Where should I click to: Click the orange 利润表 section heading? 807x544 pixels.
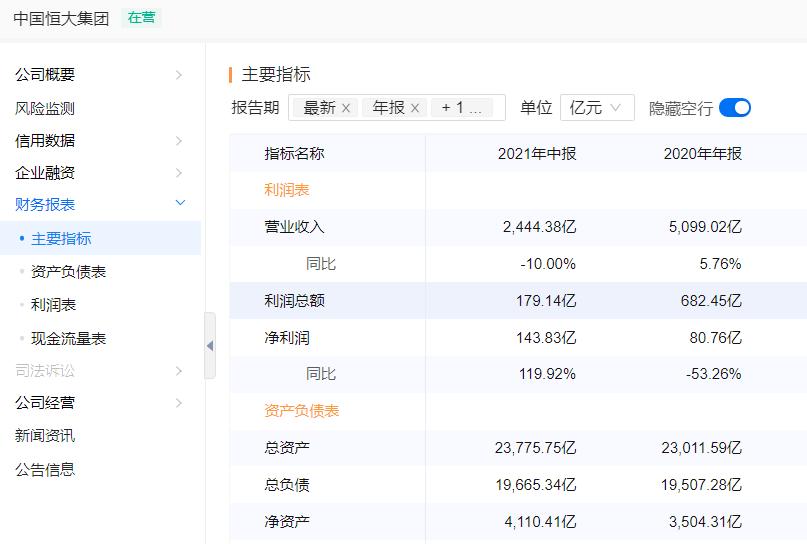(287, 190)
